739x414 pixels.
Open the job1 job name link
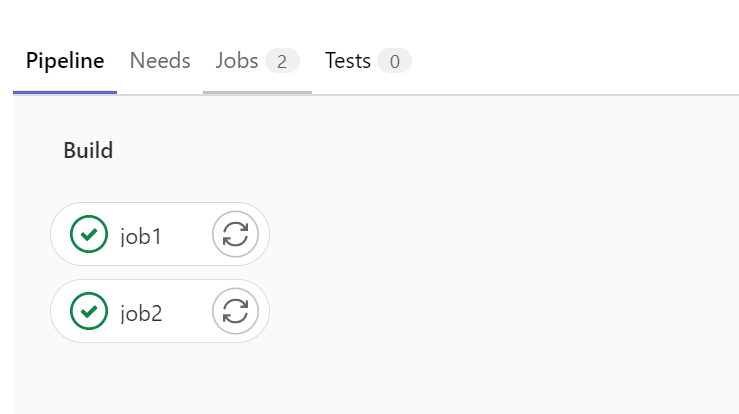141,236
